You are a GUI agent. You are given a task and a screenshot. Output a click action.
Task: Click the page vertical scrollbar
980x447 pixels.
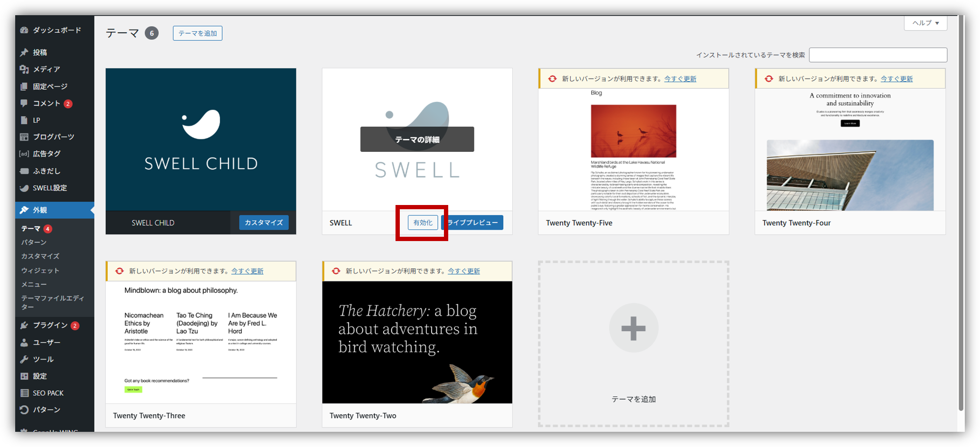click(961, 214)
